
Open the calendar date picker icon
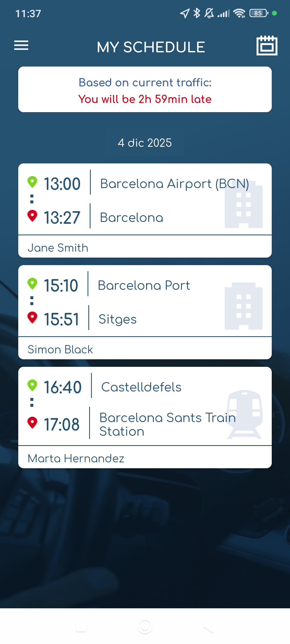click(x=267, y=46)
